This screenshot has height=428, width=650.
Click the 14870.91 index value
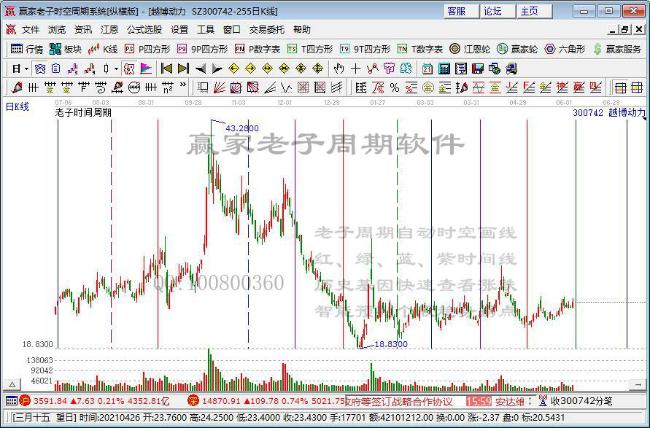(220, 401)
